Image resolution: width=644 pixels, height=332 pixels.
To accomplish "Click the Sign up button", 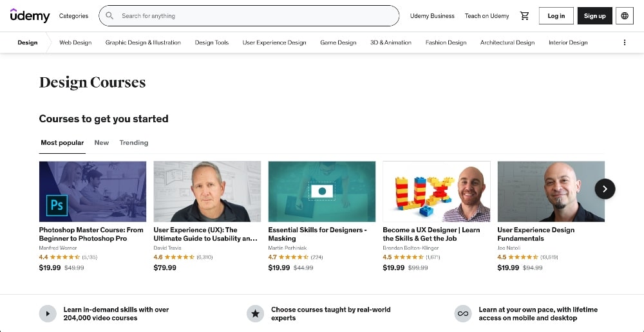I will point(594,16).
